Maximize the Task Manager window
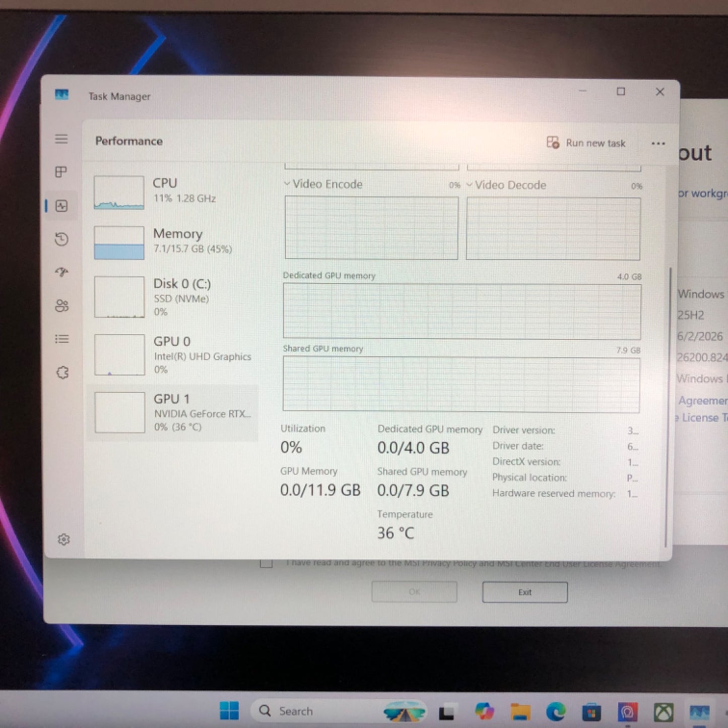 [x=621, y=91]
